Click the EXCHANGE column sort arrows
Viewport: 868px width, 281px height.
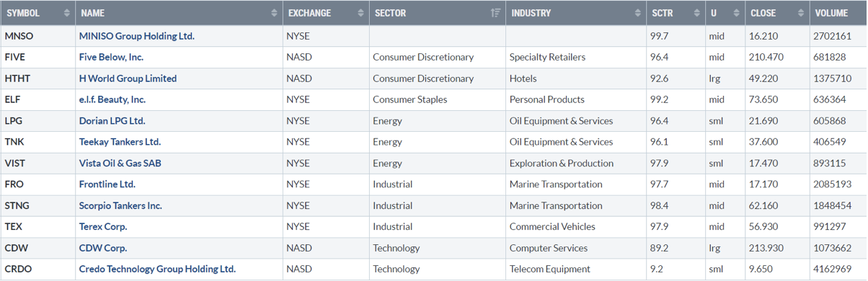[360, 13]
